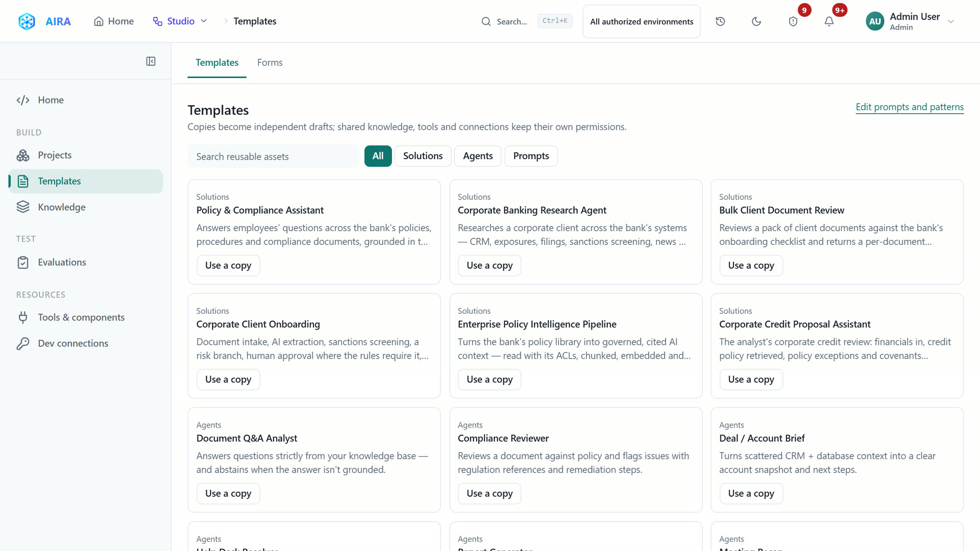The image size is (980, 551).
Task: Click the Ctrl+K shortcut hint beside the search box
Action: click(x=555, y=21)
